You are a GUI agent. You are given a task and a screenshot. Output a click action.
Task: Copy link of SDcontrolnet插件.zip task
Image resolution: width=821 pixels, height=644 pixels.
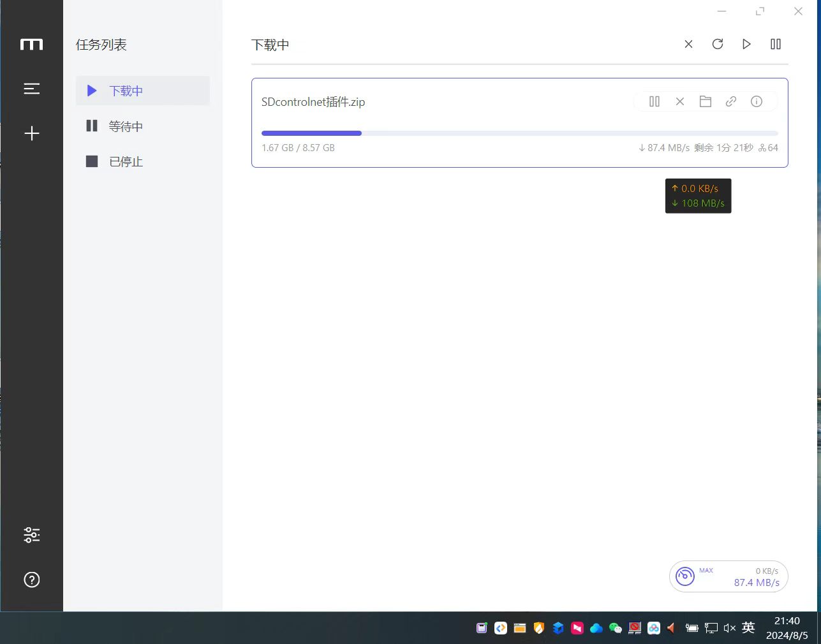(x=731, y=101)
